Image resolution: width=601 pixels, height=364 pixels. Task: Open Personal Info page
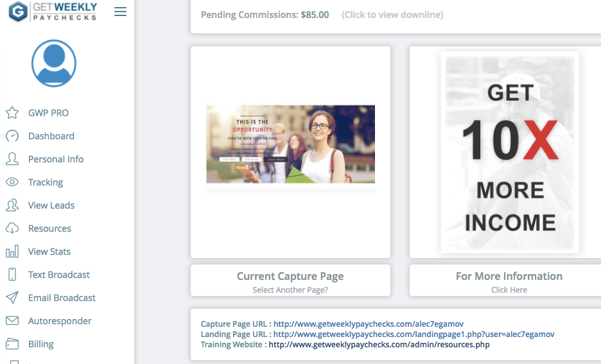pyautogui.click(x=56, y=159)
